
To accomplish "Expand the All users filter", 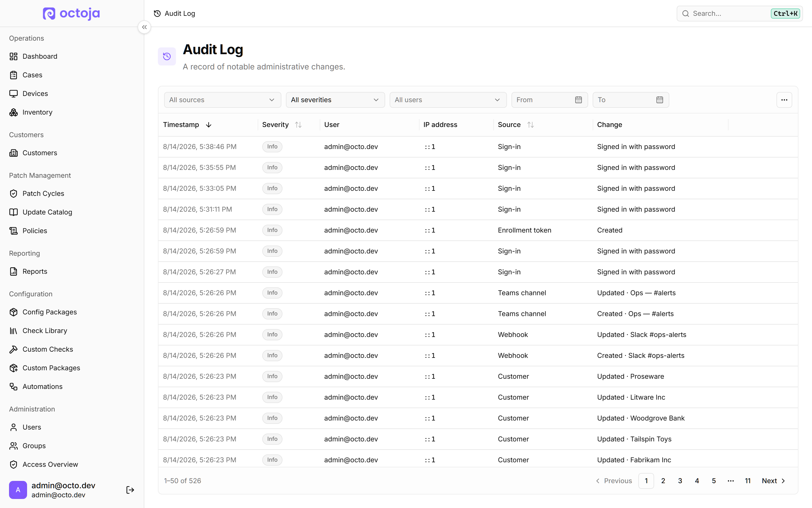I will (448, 100).
